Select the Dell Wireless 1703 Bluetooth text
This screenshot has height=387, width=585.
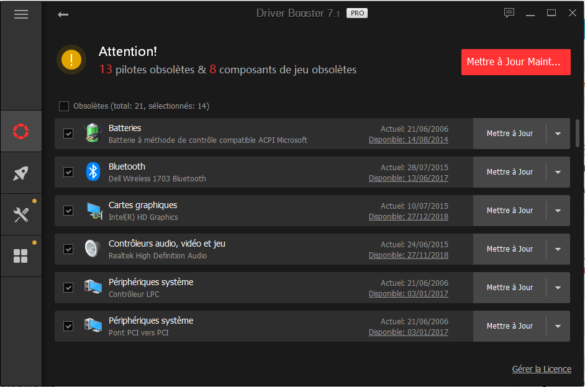click(x=157, y=179)
